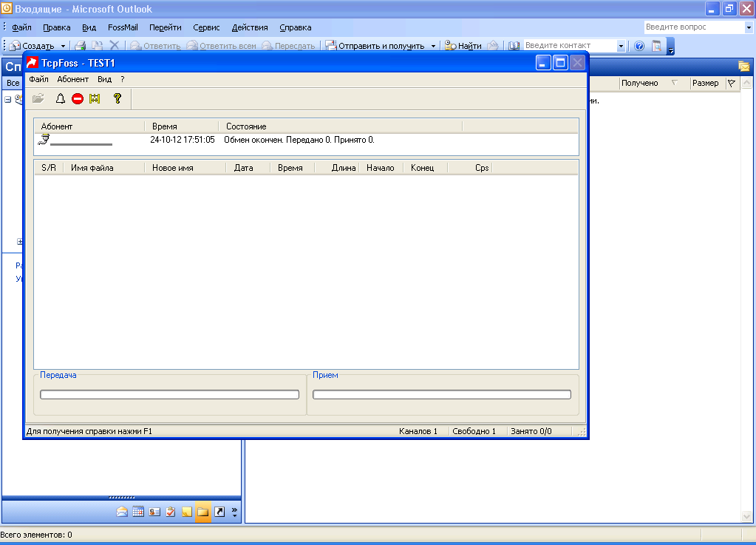The height and width of the screenshot is (545, 756).
Task: Open the Введите контакт dropdown list
Action: pyautogui.click(x=621, y=46)
